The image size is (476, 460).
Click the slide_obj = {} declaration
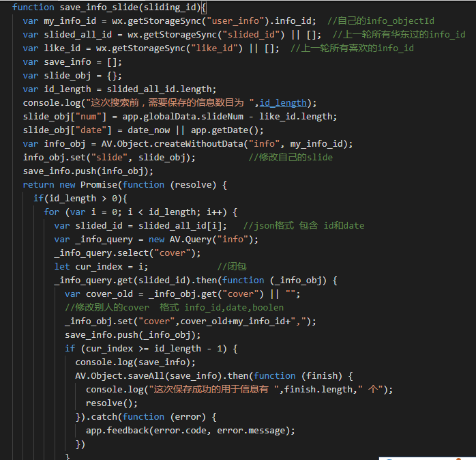[72, 76]
